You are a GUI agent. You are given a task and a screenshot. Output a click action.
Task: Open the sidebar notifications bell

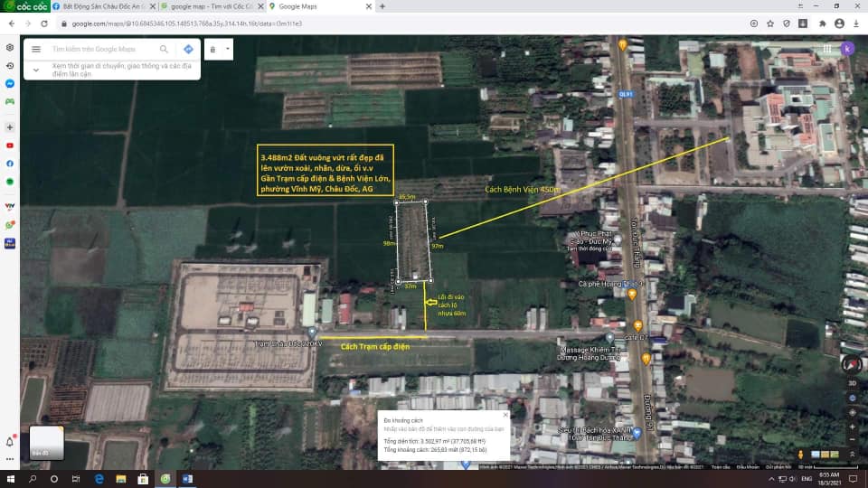pyautogui.click(x=10, y=442)
